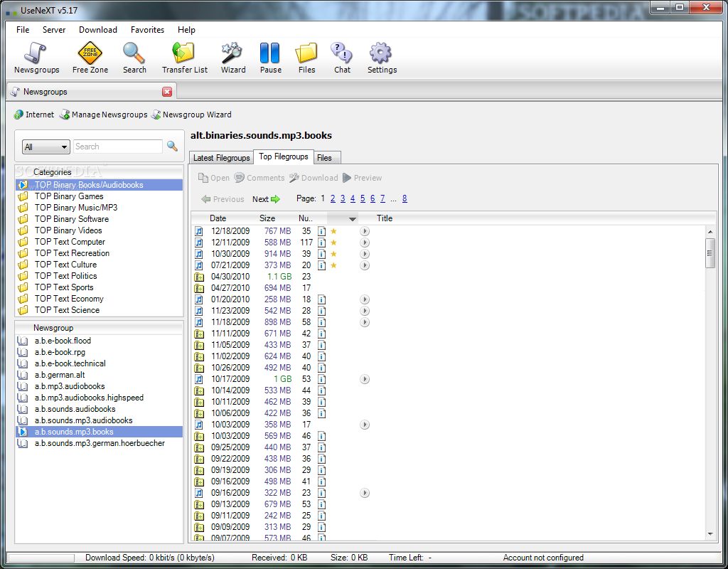Click the preview play icon on 10/17/2009 row

coord(365,379)
